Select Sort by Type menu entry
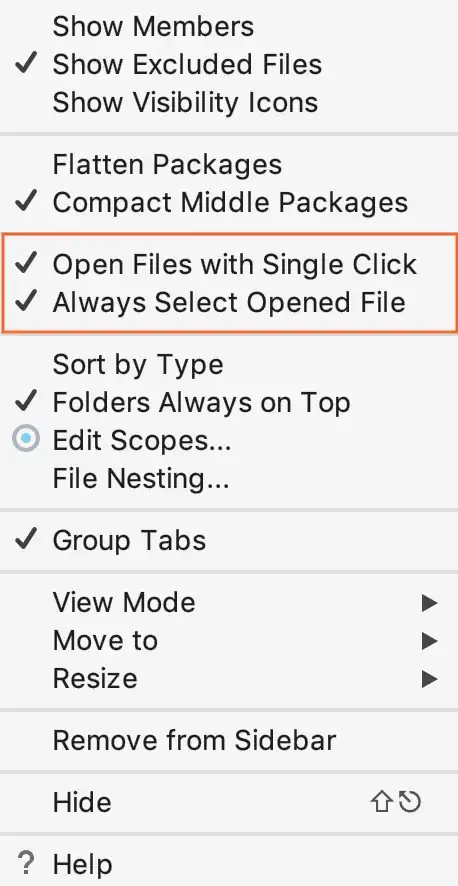 (229, 364)
